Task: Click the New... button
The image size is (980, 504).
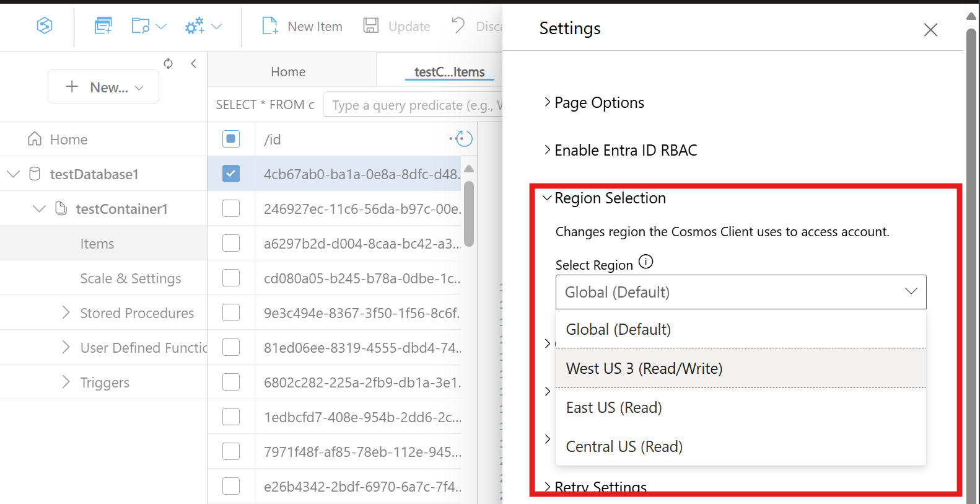Action: (x=103, y=87)
